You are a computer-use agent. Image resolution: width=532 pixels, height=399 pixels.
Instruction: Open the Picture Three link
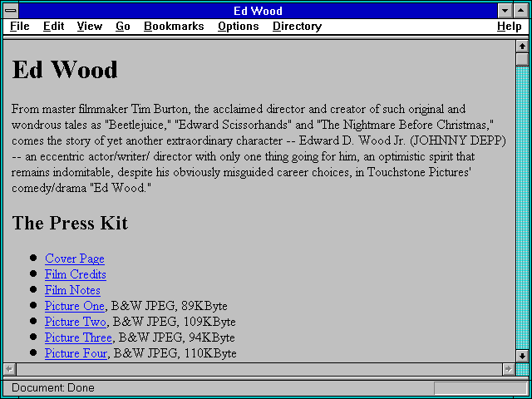click(78, 337)
